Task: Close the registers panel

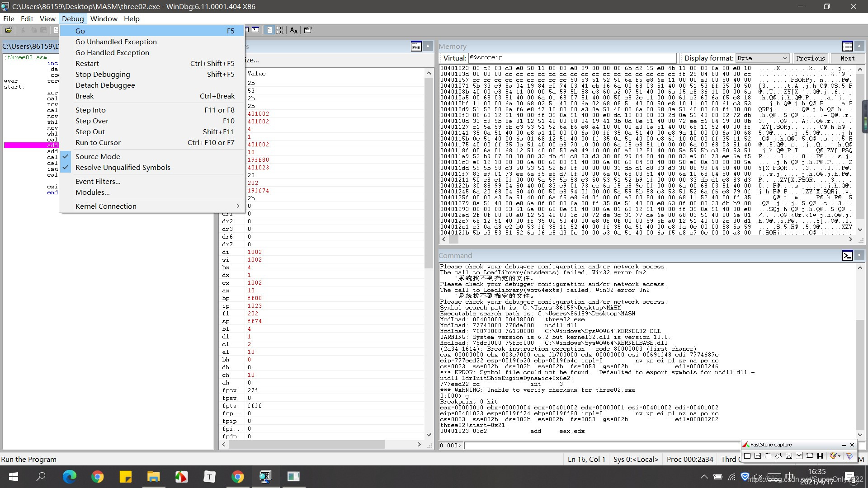Action: click(x=428, y=46)
